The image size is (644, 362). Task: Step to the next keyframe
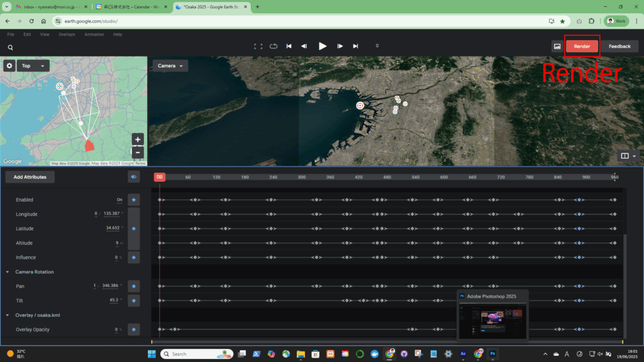click(x=340, y=46)
